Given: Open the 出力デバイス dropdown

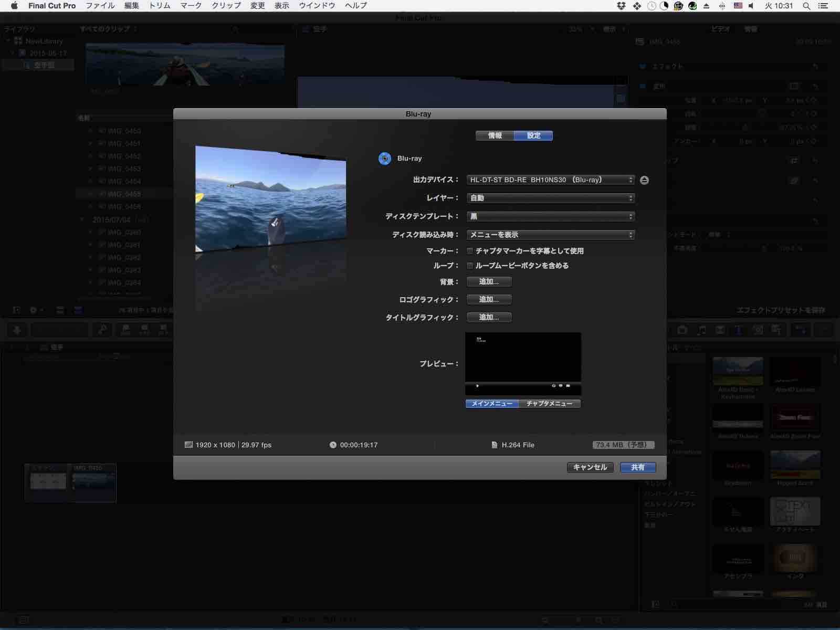Looking at the screenshot, I should tap(550, 180).
